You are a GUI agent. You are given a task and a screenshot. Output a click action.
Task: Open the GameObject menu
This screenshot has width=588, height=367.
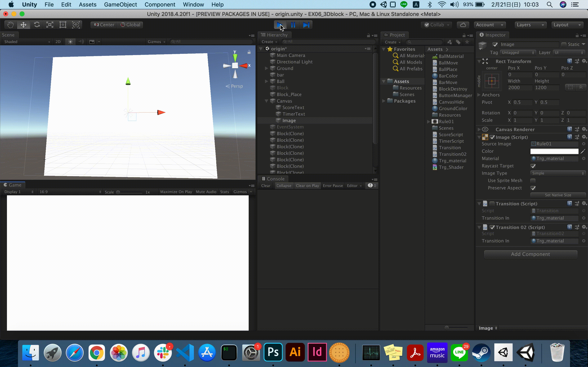(x=120, y=4)
